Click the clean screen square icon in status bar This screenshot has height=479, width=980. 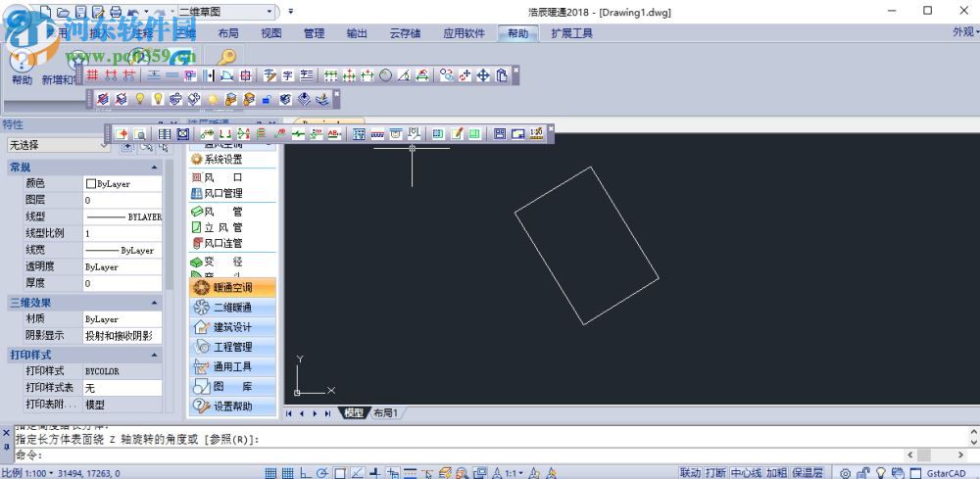pos(915,473)
